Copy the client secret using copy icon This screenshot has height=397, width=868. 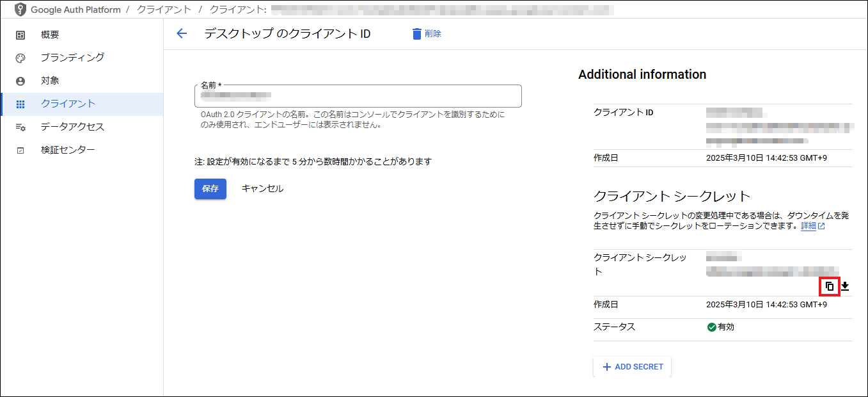click(x=830, y=286)
